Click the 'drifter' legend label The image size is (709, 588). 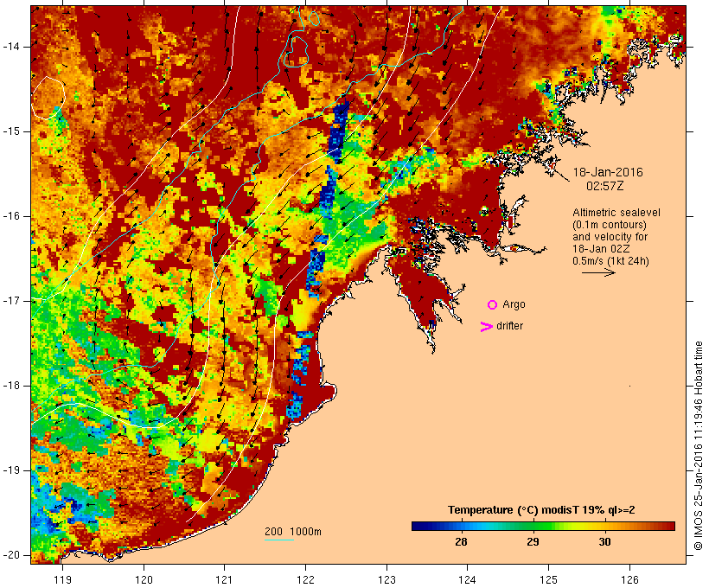(509, 326)
